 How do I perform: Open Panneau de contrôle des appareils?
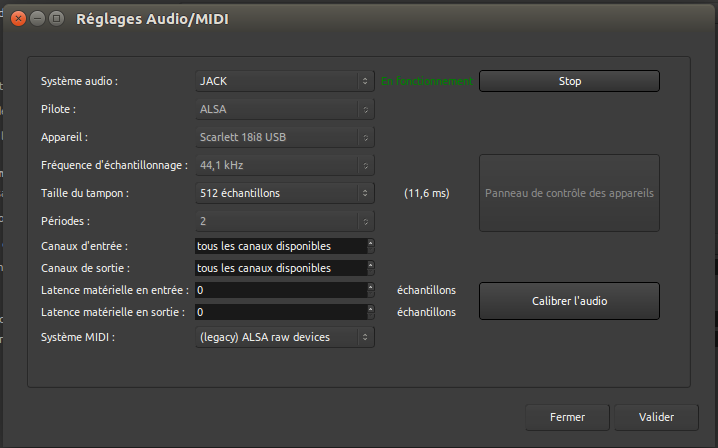point(569,193)
